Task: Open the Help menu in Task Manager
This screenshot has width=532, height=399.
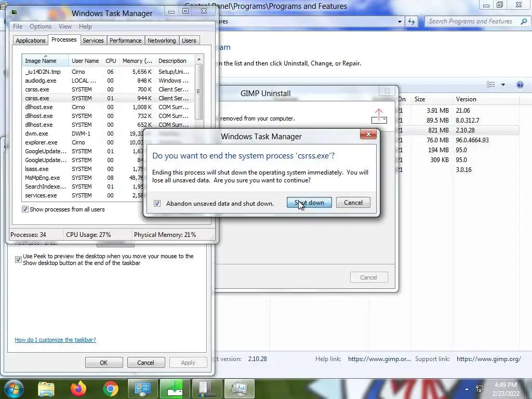Action: 85,26
